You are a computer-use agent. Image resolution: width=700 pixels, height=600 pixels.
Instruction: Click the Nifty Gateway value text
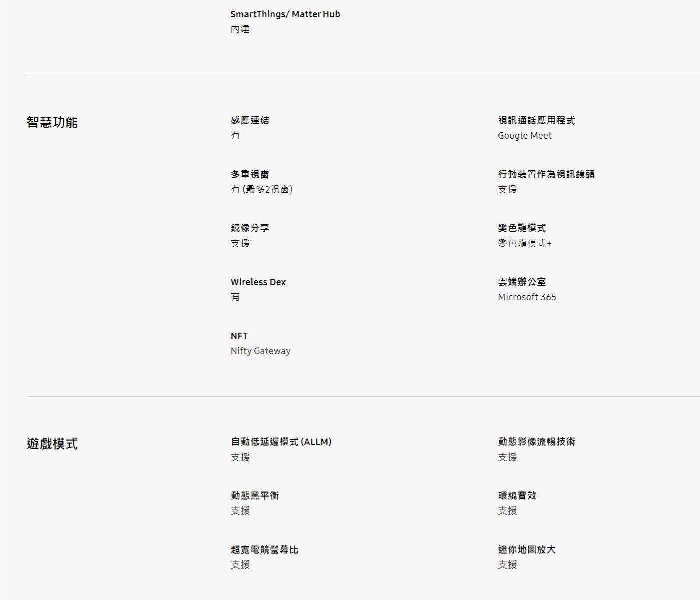[260, 351]
